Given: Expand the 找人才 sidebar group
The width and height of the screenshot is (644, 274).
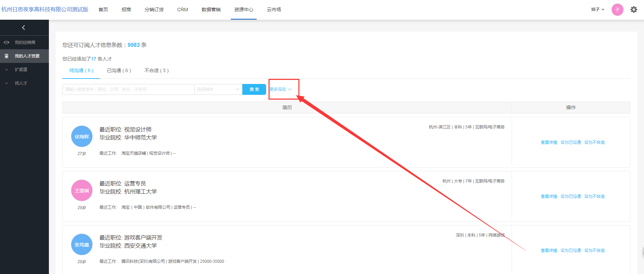Looking at the screenshot, I should tap(20, 83).
